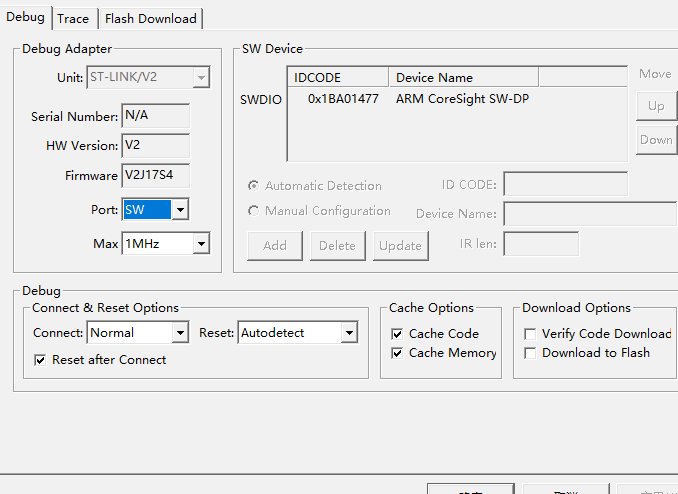Select IDCODE 0x1BA01477 cell
Viewport: 678px width, 494px height.
click(x=343, y=99)
